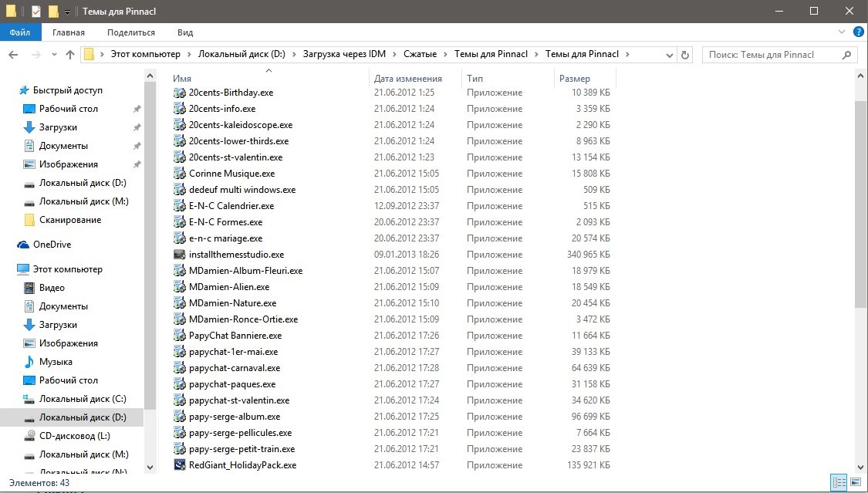The height and width of the screenshot is (493, 868).
Task: Select Локальный диск (C:) in the navigation tree
Action: point(83,399)
